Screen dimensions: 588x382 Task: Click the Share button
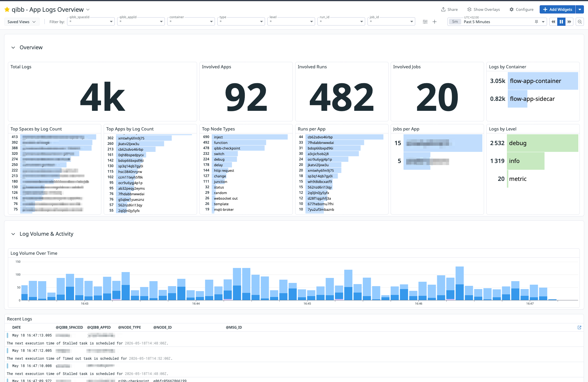[449, 9]
